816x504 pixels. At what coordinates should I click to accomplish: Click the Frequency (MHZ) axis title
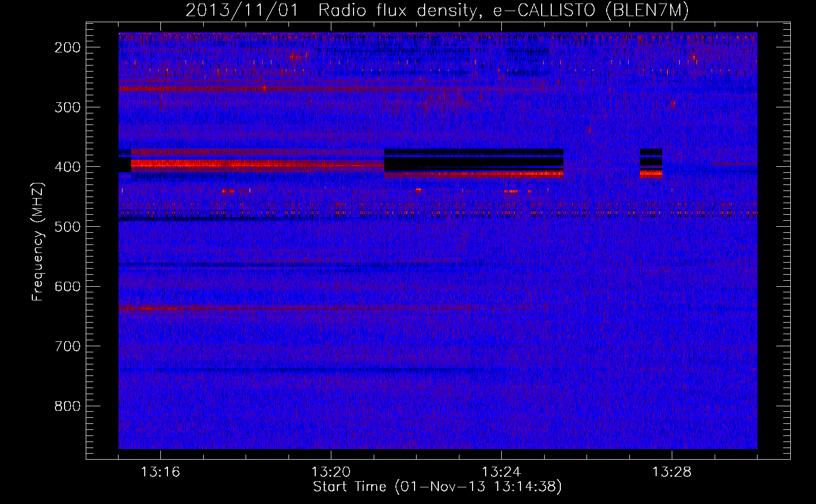click(x=38, y=241)
